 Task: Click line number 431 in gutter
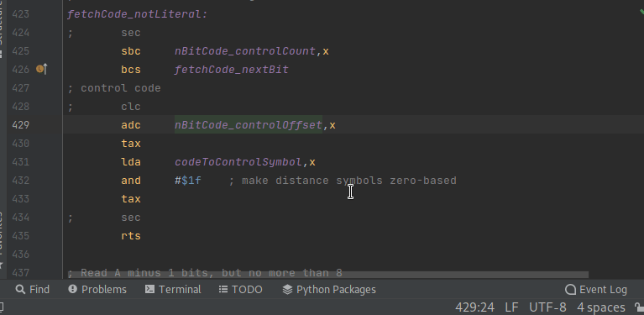click(20, 162)
